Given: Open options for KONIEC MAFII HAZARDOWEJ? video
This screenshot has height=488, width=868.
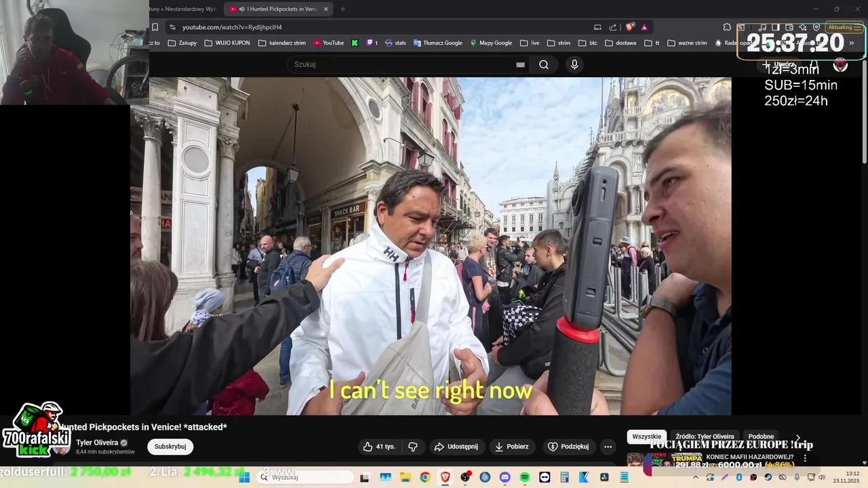Looking at the screenshot, I should [x=806, y=458].
